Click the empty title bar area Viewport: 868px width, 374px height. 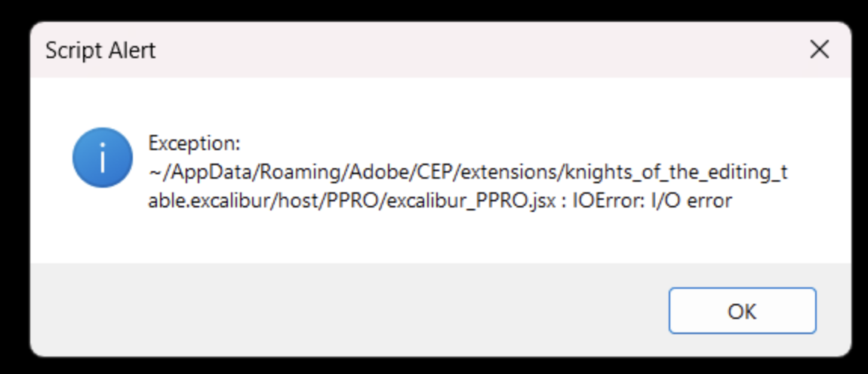(x=453, y=51)
